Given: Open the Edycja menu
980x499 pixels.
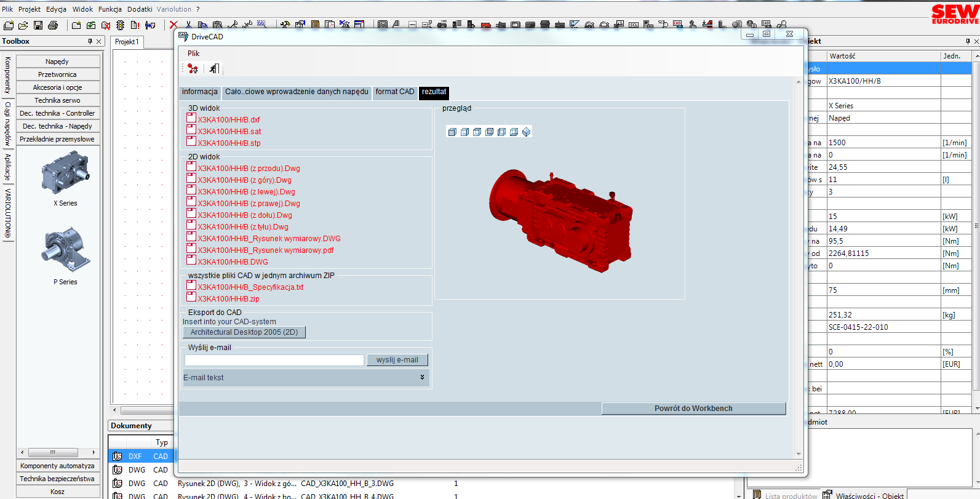Looking at the screenshot, I should [56, 9].
